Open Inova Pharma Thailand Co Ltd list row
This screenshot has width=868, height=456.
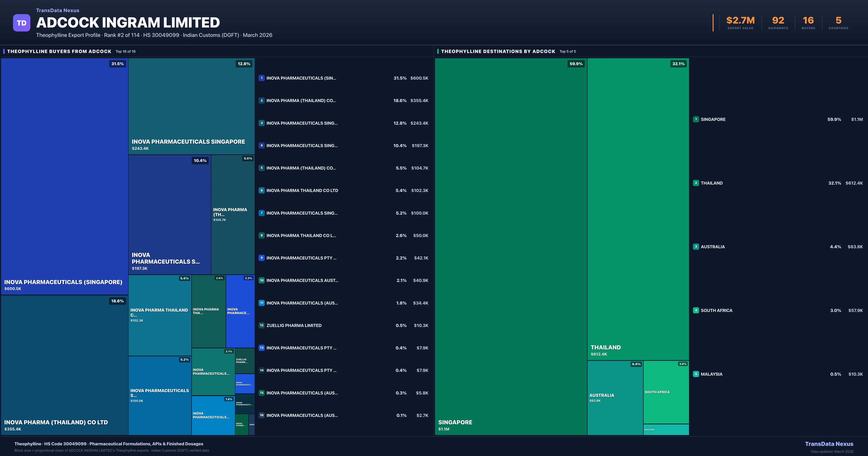coord(302,191)
